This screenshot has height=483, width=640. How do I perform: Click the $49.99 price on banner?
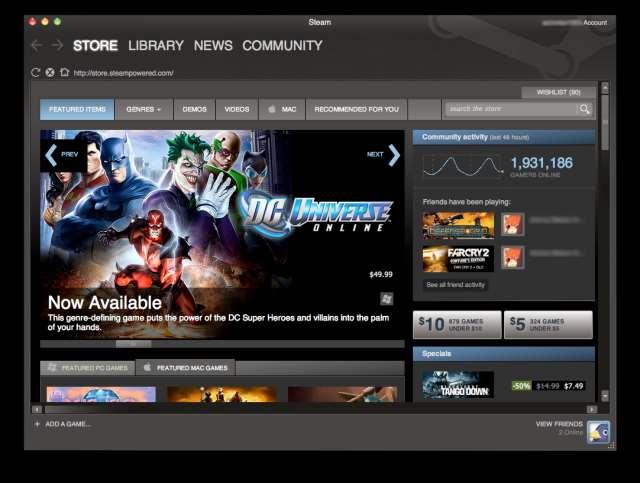(x=381, y=274)
